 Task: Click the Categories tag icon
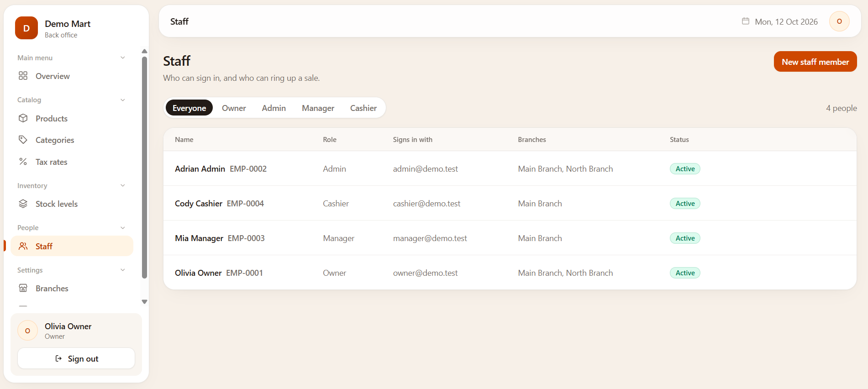click(23, 140)
